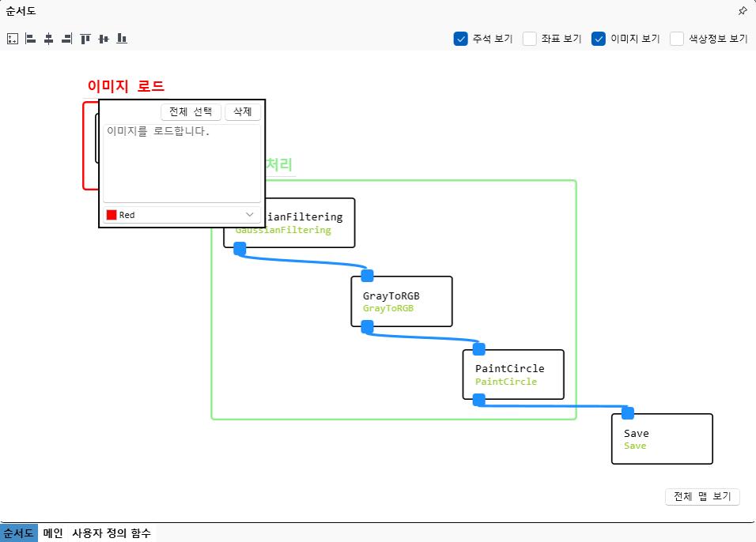
Task: Align nodes to vertical middle
Action: 103,39
